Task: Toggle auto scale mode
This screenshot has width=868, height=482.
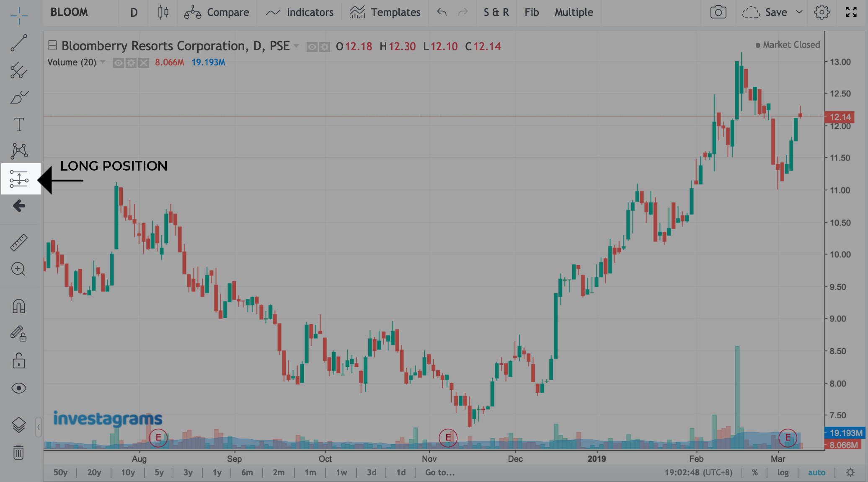Action: pyautogui.click(x=816, y=472)
